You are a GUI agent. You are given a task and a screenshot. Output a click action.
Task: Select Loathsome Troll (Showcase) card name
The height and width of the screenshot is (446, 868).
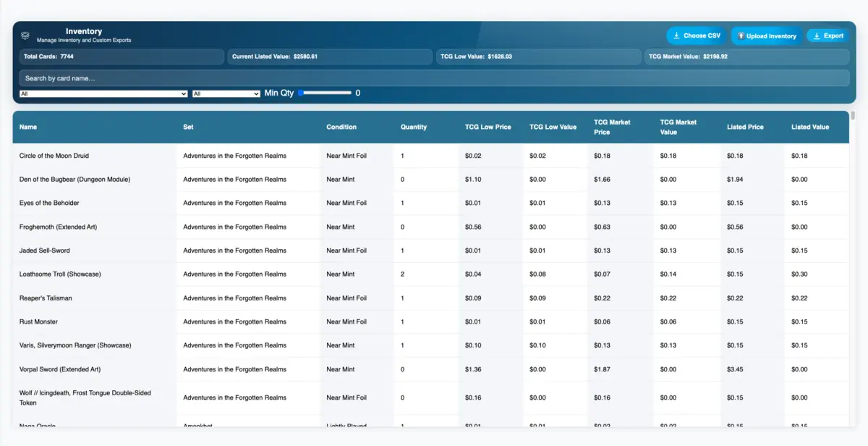point(60,274)
